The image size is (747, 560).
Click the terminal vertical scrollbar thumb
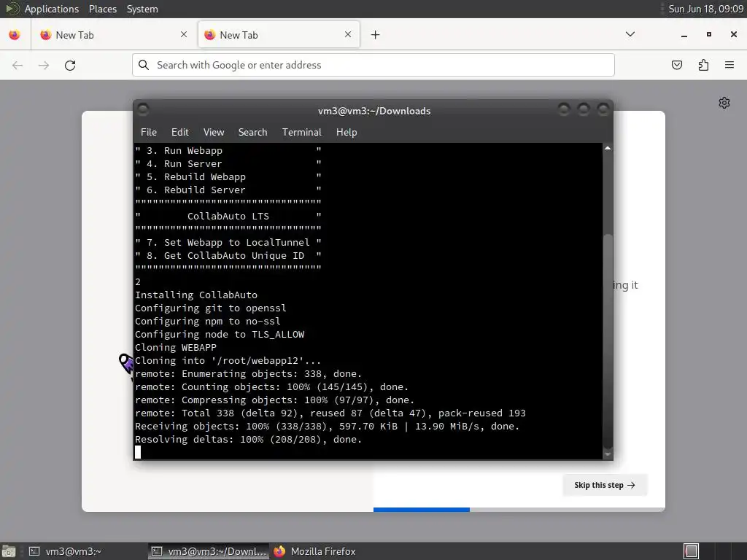(608, 341)
